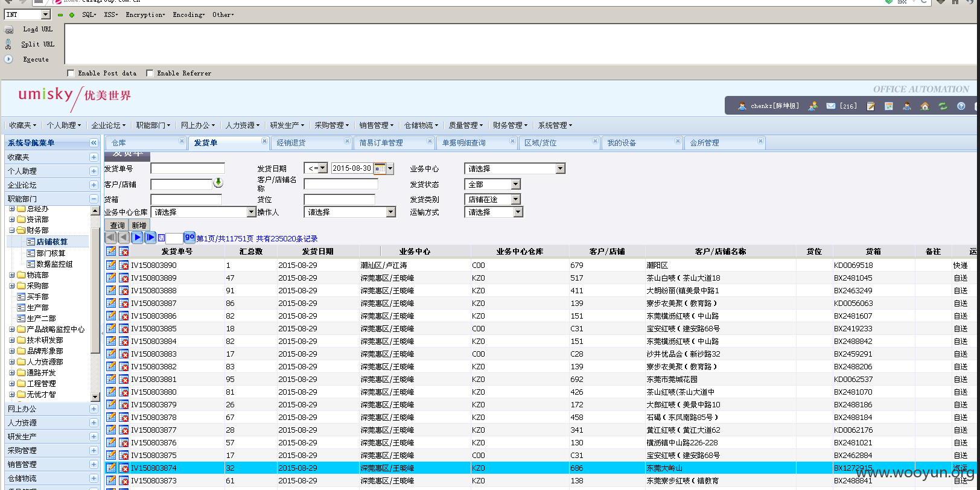This screenshot has height=490, width=980.
Task: Edit row IV150803885
Action: pyautogui.click(x=111, y=328)
